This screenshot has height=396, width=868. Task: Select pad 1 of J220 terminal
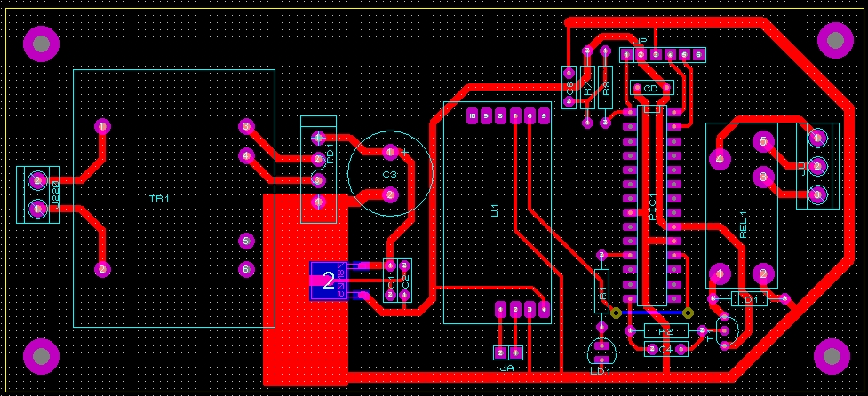coord(37,209)
